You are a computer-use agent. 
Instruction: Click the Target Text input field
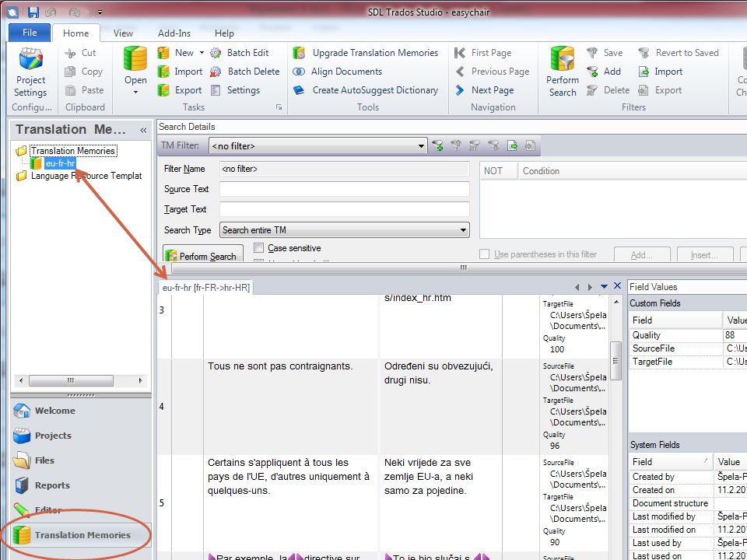point(345,209)
